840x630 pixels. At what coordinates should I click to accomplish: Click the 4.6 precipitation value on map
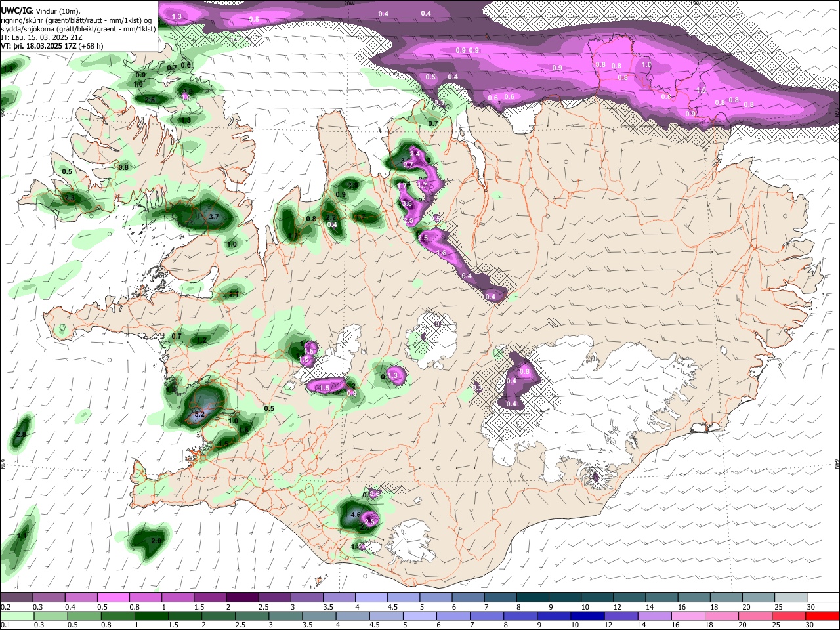356,514
